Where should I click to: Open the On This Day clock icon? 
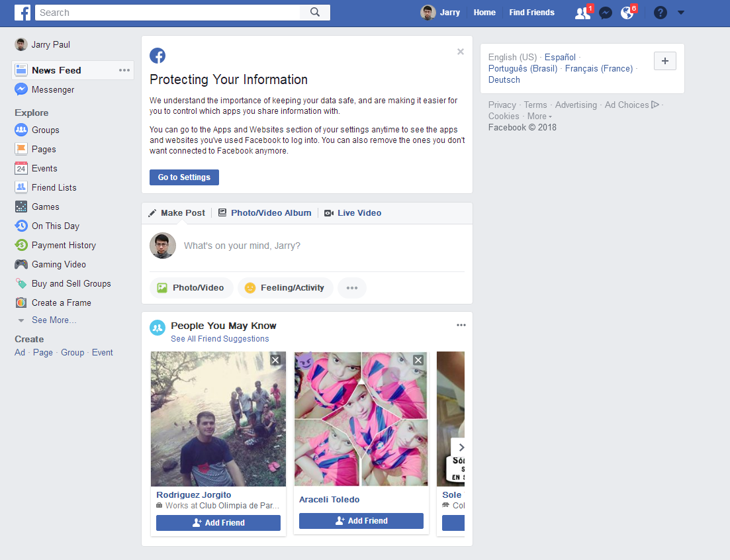pos(21,226)
